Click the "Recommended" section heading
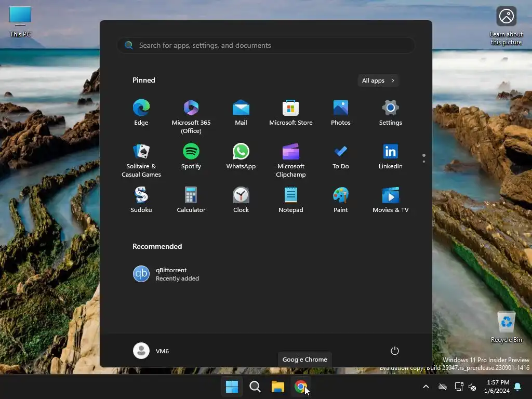The height and width of the screenshot is (399, 532). [x=157, y=246]
